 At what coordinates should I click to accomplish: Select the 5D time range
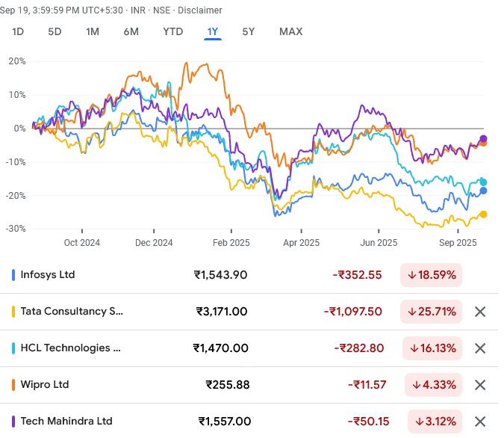click(x=55, y=31)
